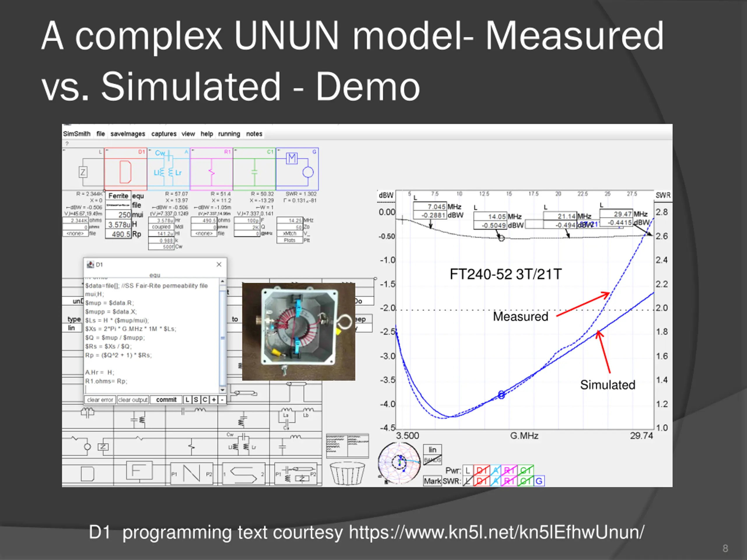Image resolution: width=747 pixels, height=560 pixels.
Task: Open the help menu
Action: [x=207, y=134]
